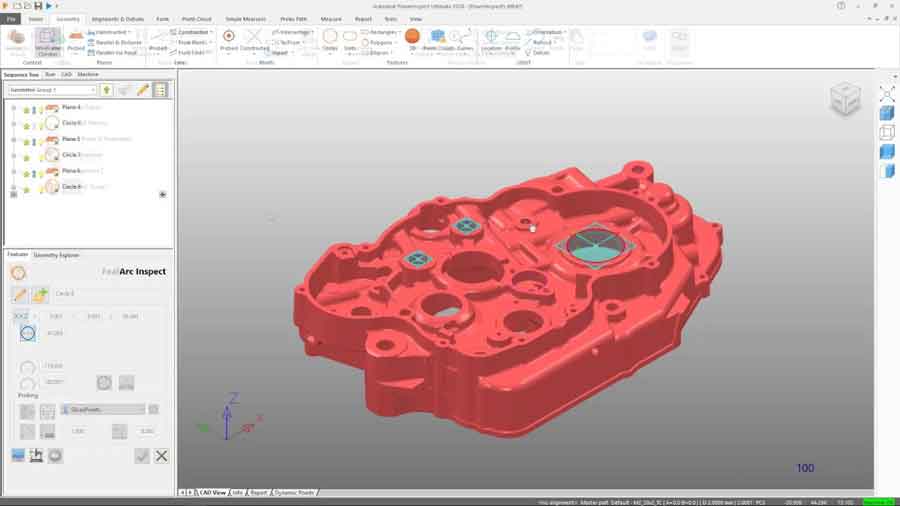The width and height of the screenshot is (900, 506).
Task: Open the Rectangles features dropdown
Action: (381, 32)
